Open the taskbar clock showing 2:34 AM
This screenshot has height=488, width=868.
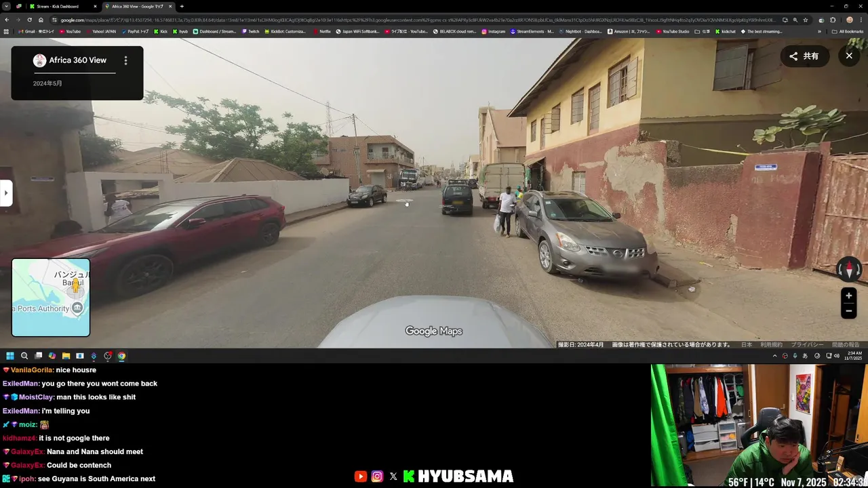[854, 356]
